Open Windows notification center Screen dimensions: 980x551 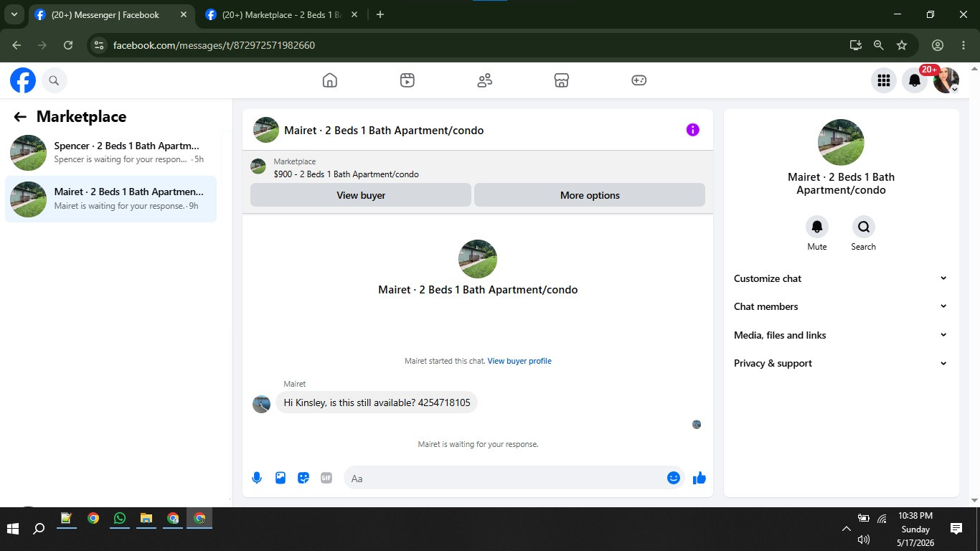(956, 529)
